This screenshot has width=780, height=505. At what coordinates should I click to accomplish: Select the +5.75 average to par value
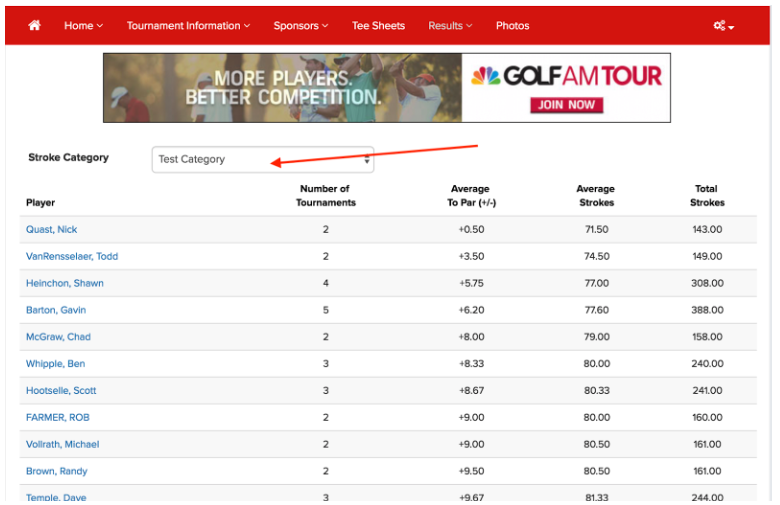pos(471,283)
